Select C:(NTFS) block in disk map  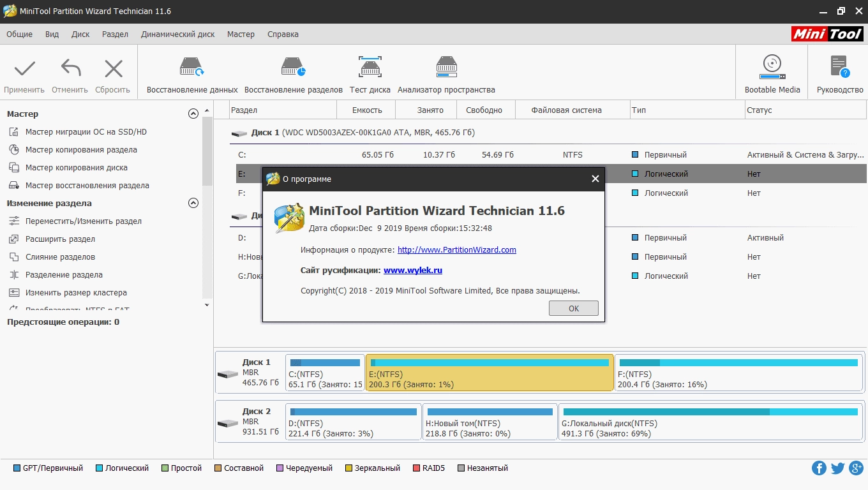pyautogui.click(x=325, y=373)
